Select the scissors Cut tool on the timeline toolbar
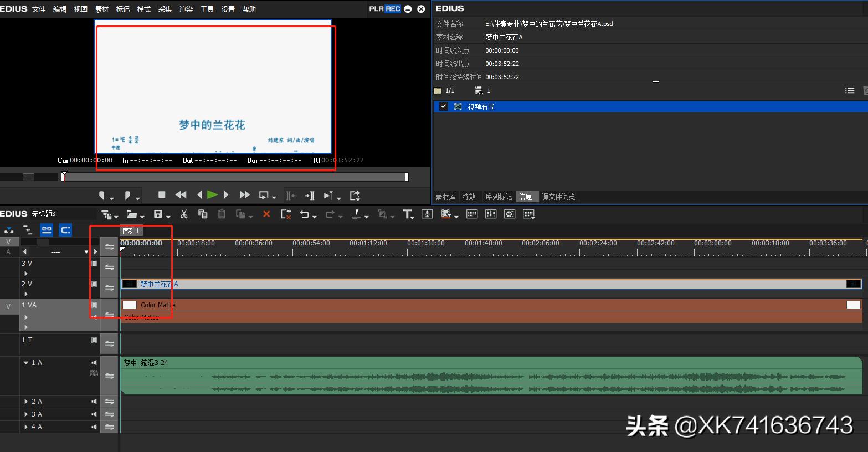The width and height of the screenshot is (868, 452). pyautogui.click(x=184, y=214)
